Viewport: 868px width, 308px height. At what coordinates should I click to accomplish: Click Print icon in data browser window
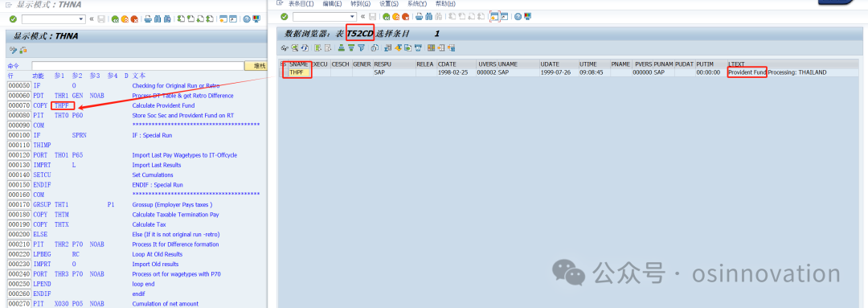point(419,17)
